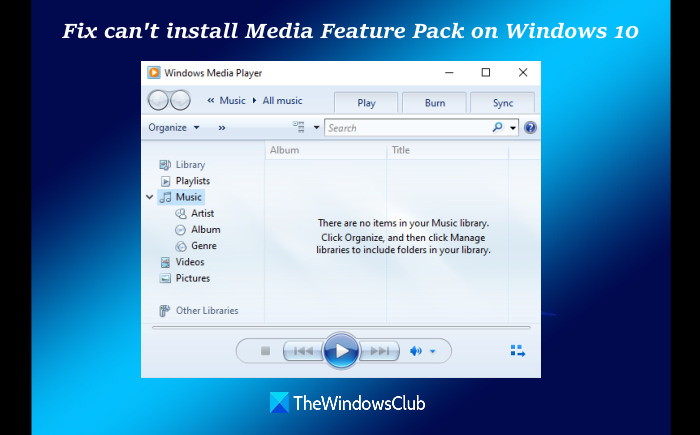Click the seek bar above playback controls
Image resolution: width=700 pixels, height=435 pixels.
click(x=341, y=327)
